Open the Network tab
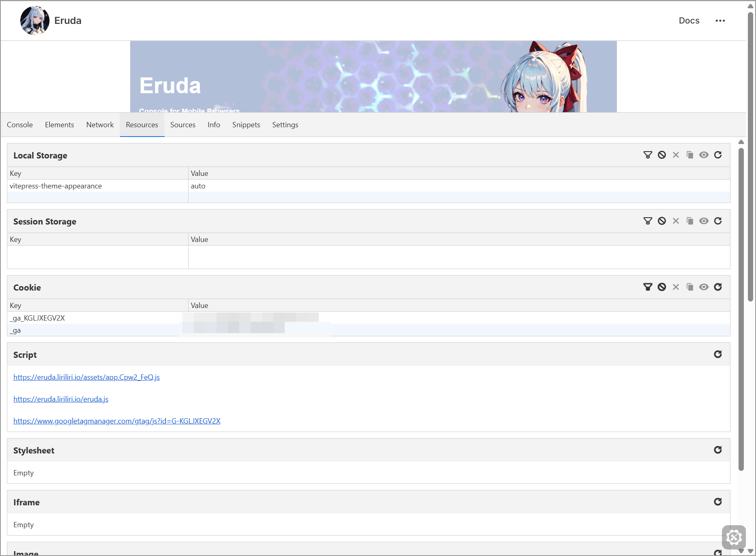The image size is (756, 556). pyautogui.click(x=100, y=125)
